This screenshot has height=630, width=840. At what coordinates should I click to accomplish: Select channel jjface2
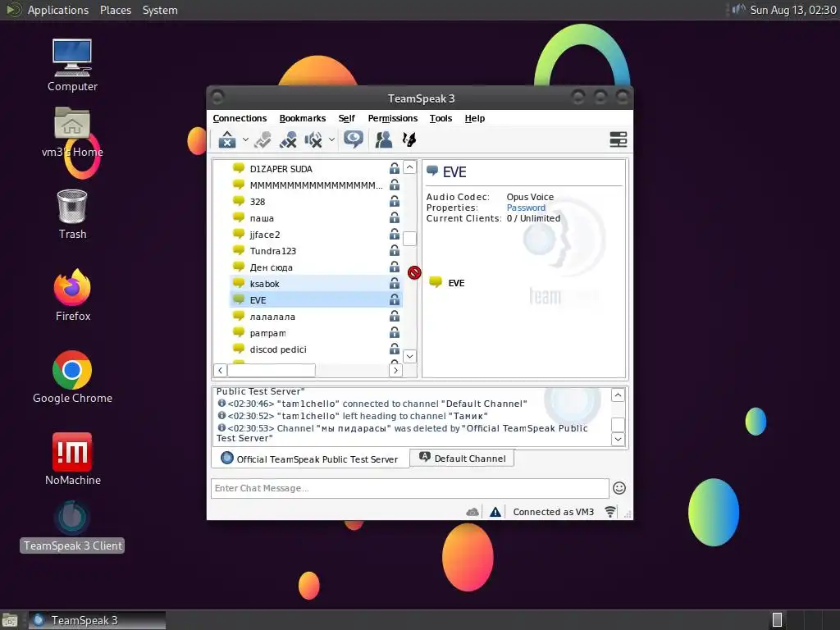[316, 235]
